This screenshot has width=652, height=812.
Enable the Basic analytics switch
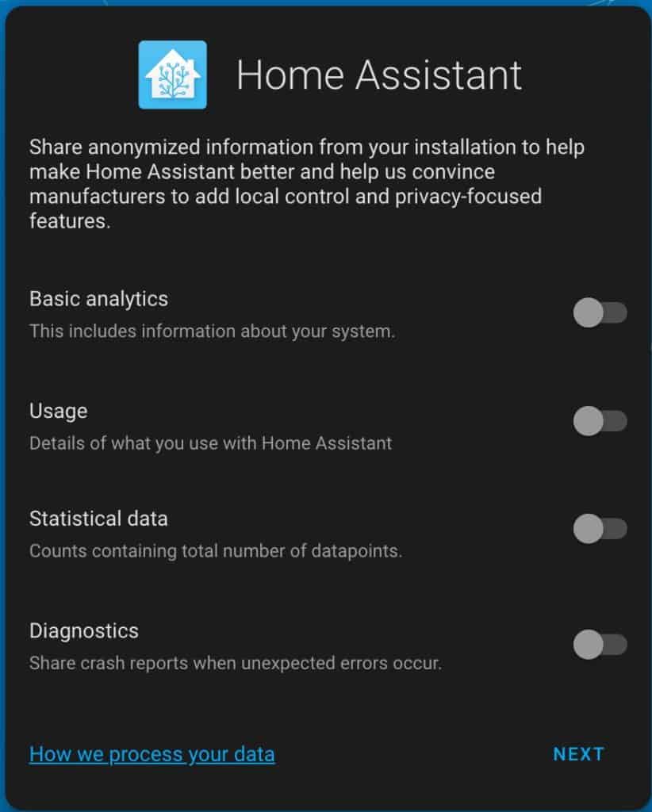[600, 312]
